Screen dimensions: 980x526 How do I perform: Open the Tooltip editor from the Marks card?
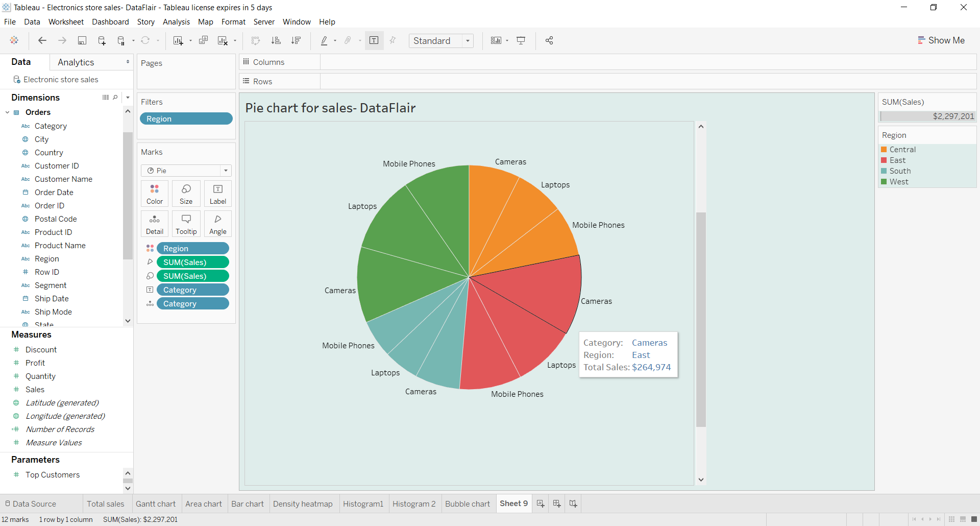[186, 223]
